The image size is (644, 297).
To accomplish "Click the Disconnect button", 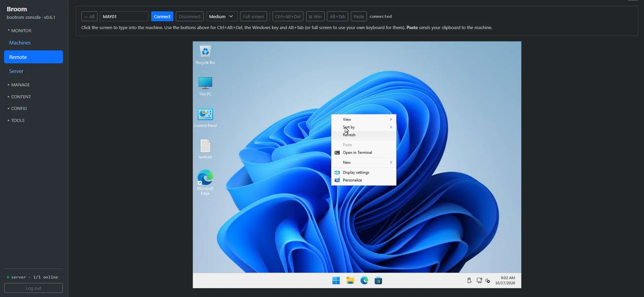I will 189,16.
